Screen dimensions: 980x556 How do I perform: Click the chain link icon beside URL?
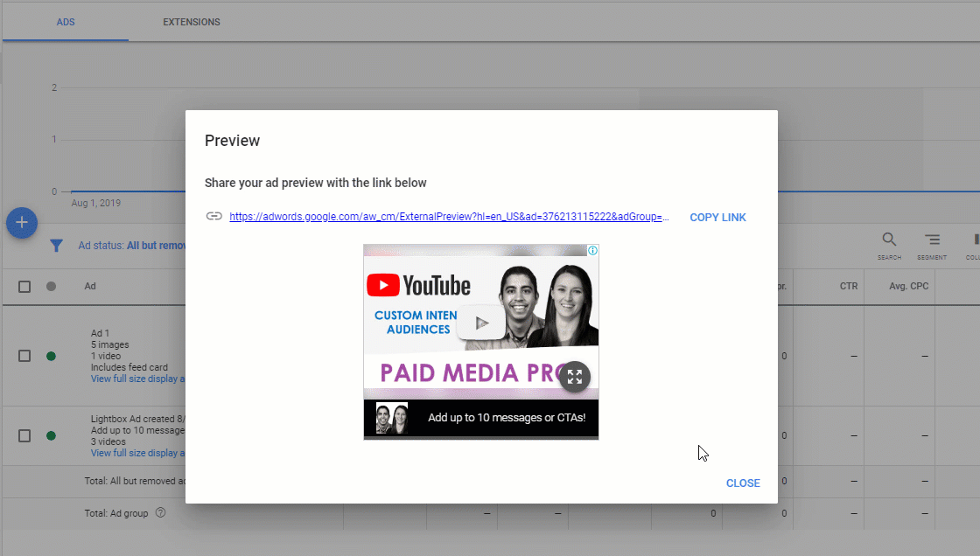pyautogui.click(x=213, y=217)
